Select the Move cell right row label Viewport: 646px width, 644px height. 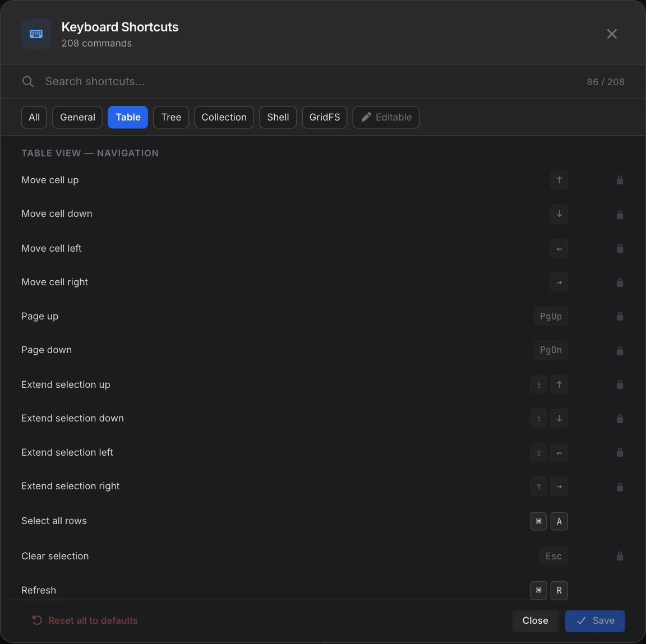(x=55, y=282)
